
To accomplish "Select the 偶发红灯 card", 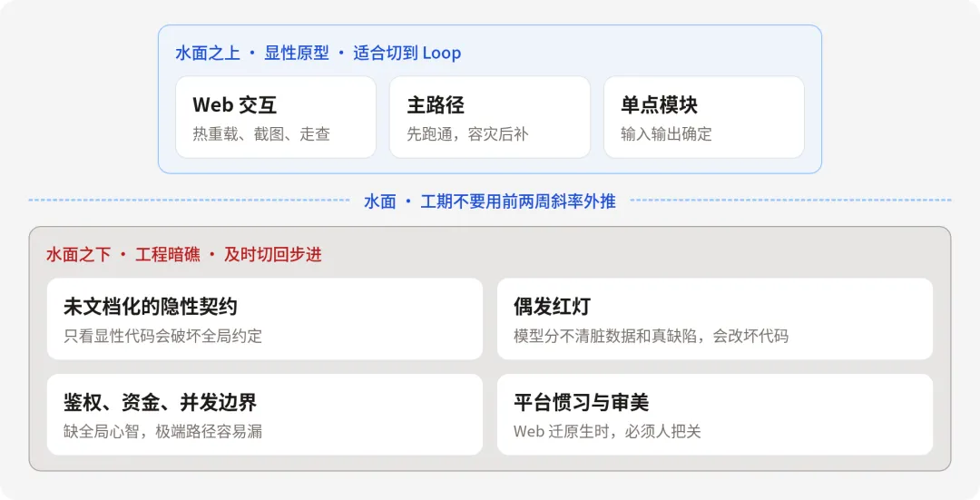I will [x=715, y=319].
